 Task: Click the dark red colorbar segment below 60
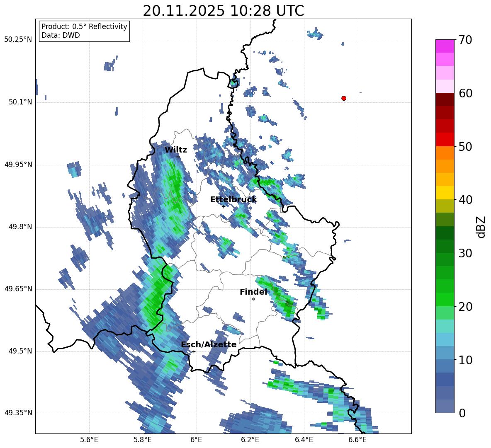[x=445, y=99]
